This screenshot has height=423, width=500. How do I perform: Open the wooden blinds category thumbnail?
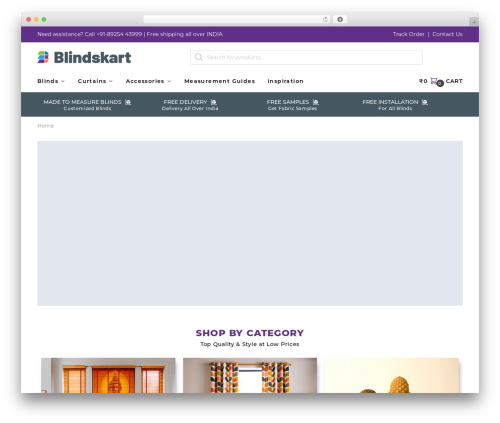(108, 375)
